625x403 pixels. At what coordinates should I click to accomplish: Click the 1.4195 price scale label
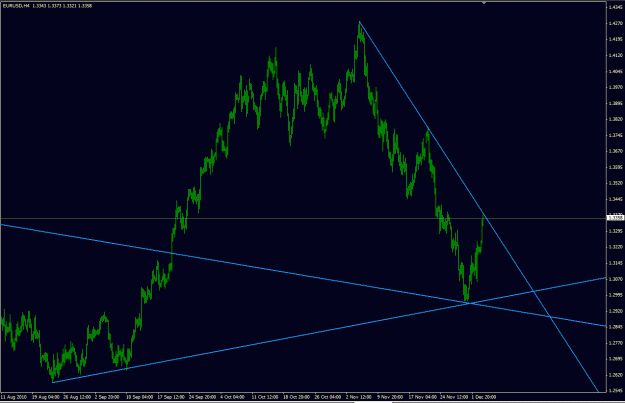tap(616, 39)
